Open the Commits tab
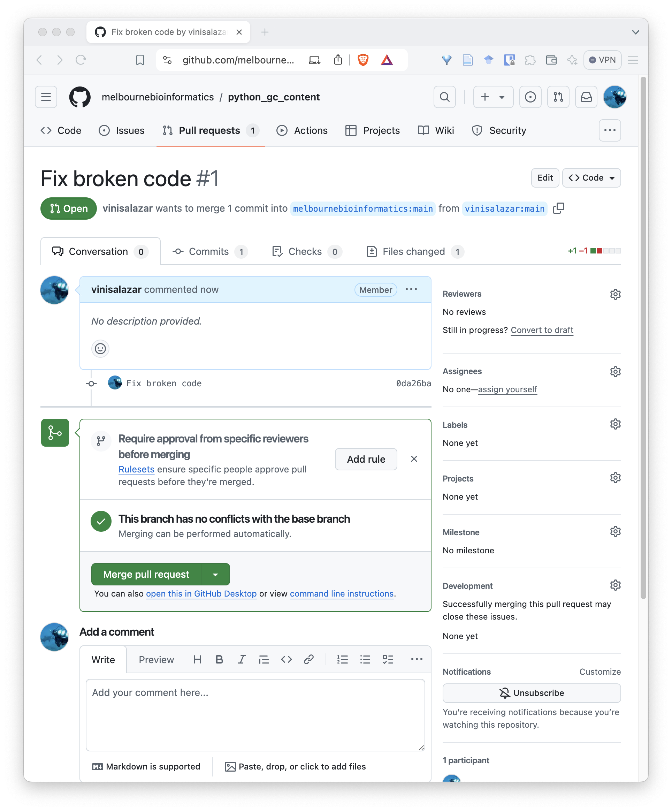Image resolution: width=672 pixels, height=811 pixels. click(x=209, y=251)
